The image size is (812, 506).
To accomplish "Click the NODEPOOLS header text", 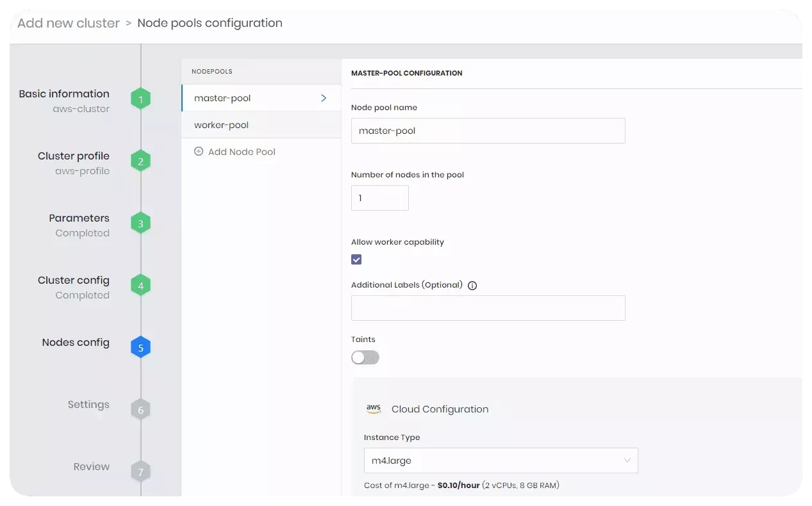I will click(x=212, y=72).
